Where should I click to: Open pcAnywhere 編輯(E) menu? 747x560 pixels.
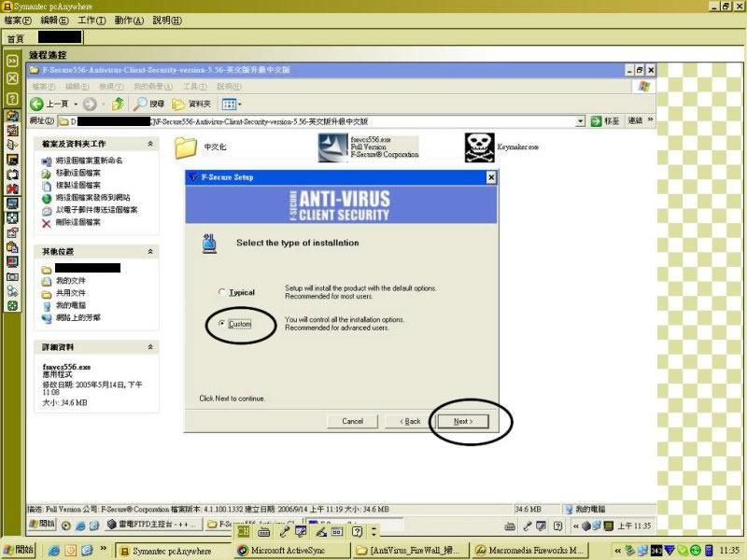tap(54, 21)
